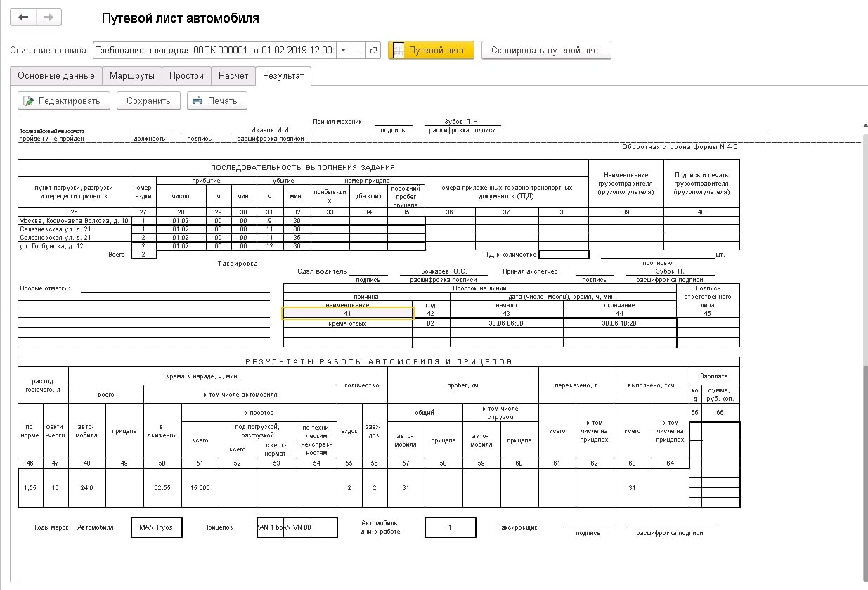Click 'Бочкарев Ю.С.' driver name

point(443,271)
